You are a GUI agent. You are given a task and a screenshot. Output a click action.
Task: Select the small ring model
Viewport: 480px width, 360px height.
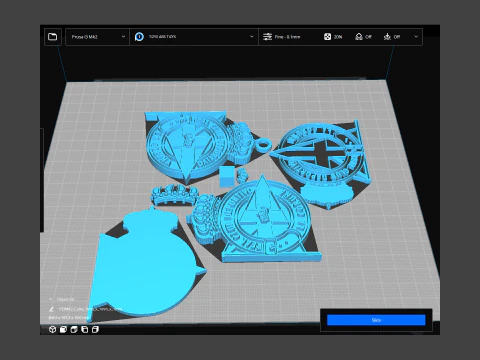click(263, 145)
